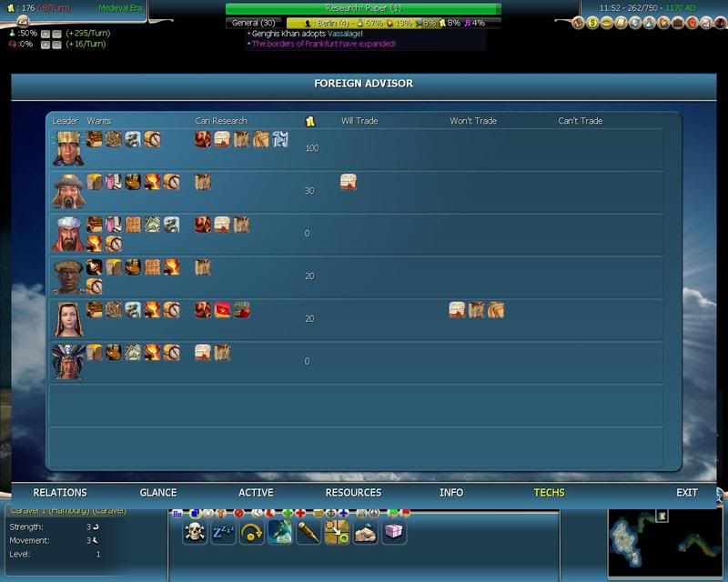Click the 'Will Trade' column header
This screenshot has height=582, width=728.
(359, 121)
